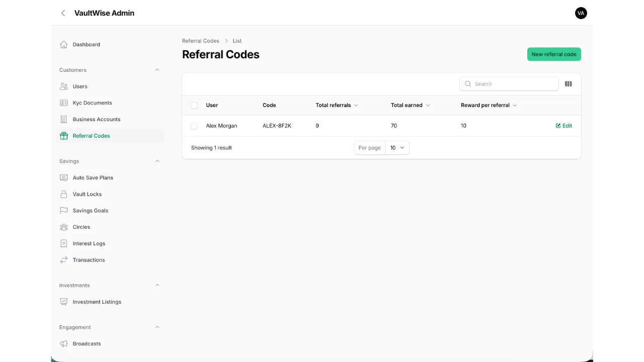Click the Search input field
644x362 pixels.
[509, 84]
